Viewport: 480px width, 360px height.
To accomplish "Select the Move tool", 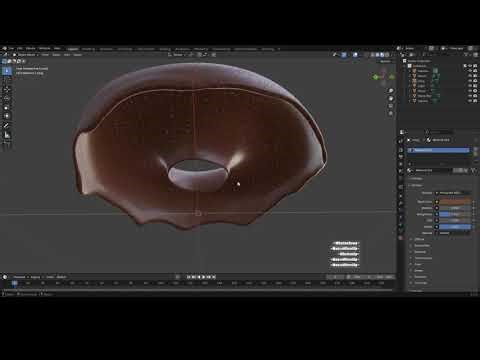I will coord(7,89).
